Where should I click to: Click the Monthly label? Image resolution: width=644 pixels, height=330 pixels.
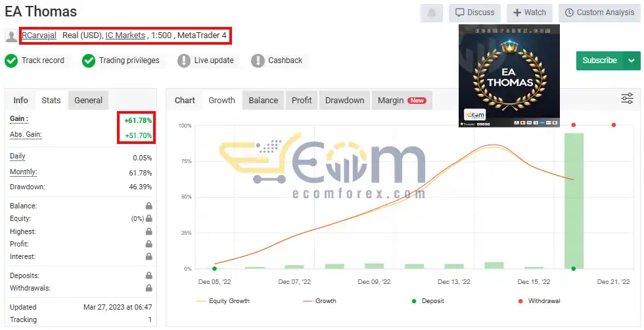point(24,172)
